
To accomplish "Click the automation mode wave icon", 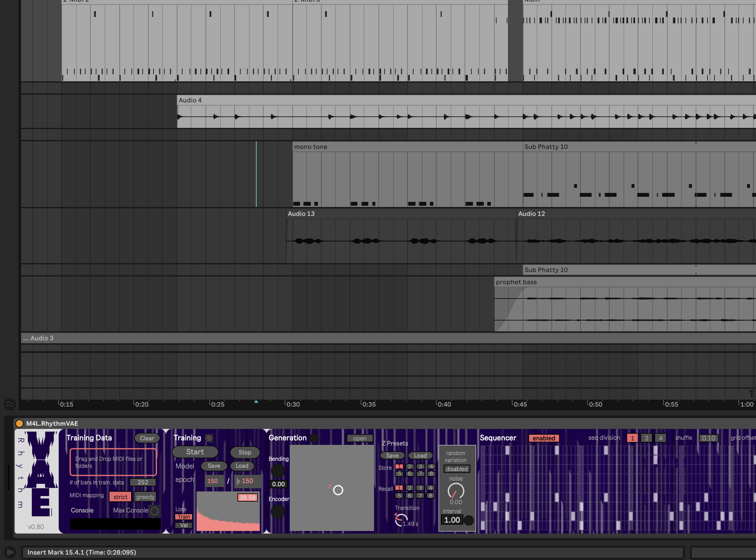I will click(10, 404).
